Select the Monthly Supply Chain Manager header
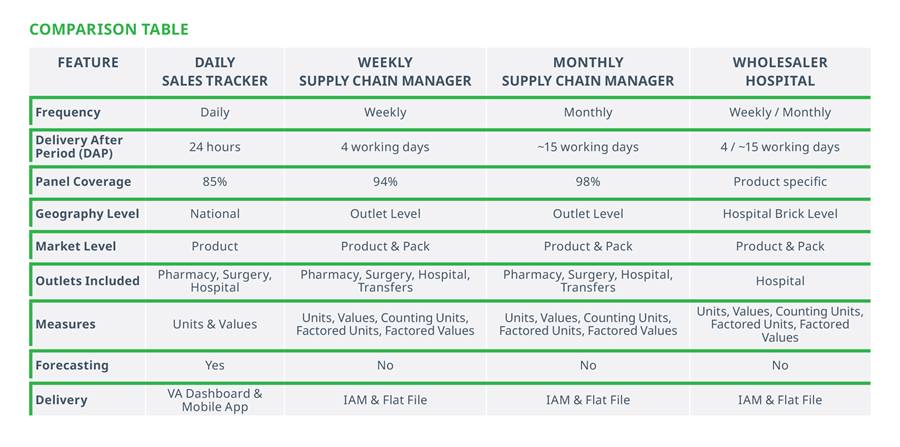This screenshot has width=900, height=447. [x=588, y=72]
